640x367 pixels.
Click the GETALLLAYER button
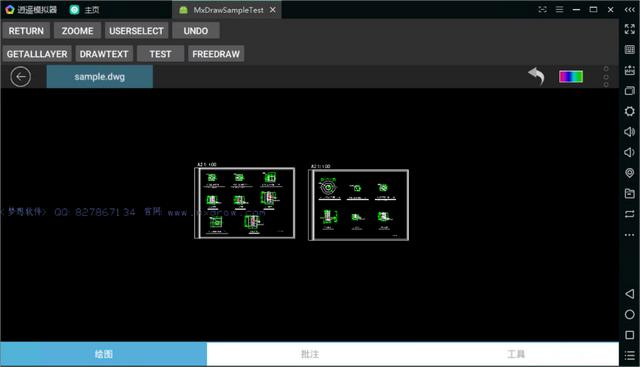pyautogui.click(x=37, y=54)
